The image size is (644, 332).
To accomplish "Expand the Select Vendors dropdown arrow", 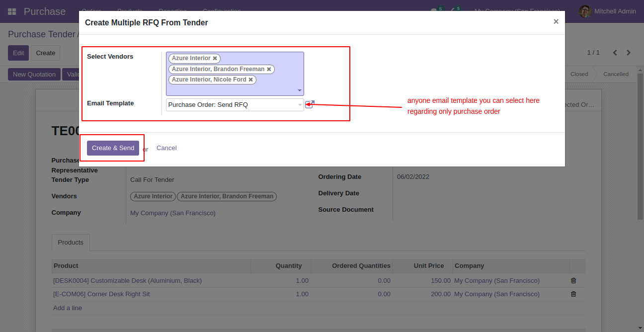I will coord(300,90).
